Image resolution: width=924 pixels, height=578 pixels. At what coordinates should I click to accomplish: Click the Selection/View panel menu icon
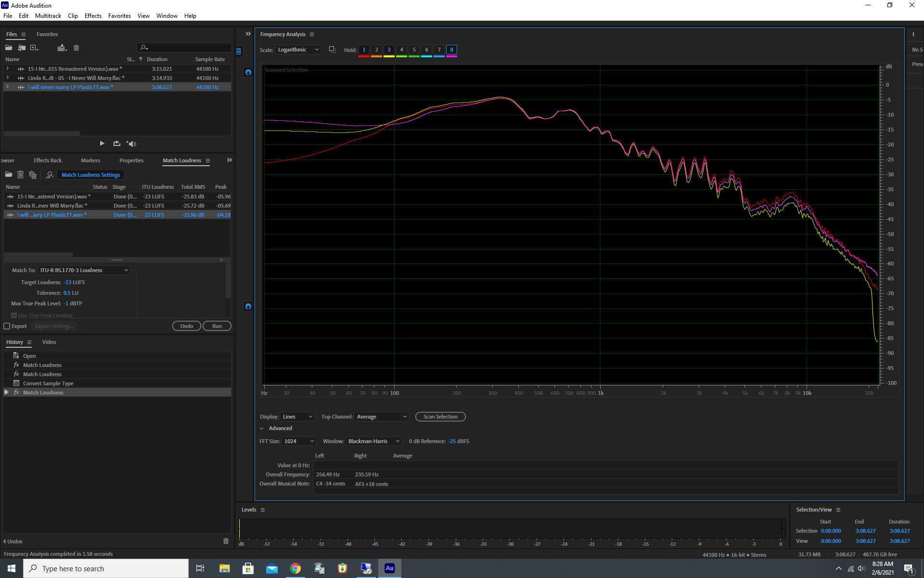click(x=838, y=510)
